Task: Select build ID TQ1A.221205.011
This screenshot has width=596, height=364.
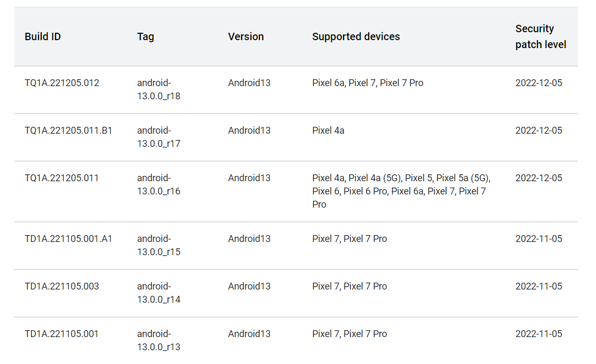Action: tap(62, 178)
